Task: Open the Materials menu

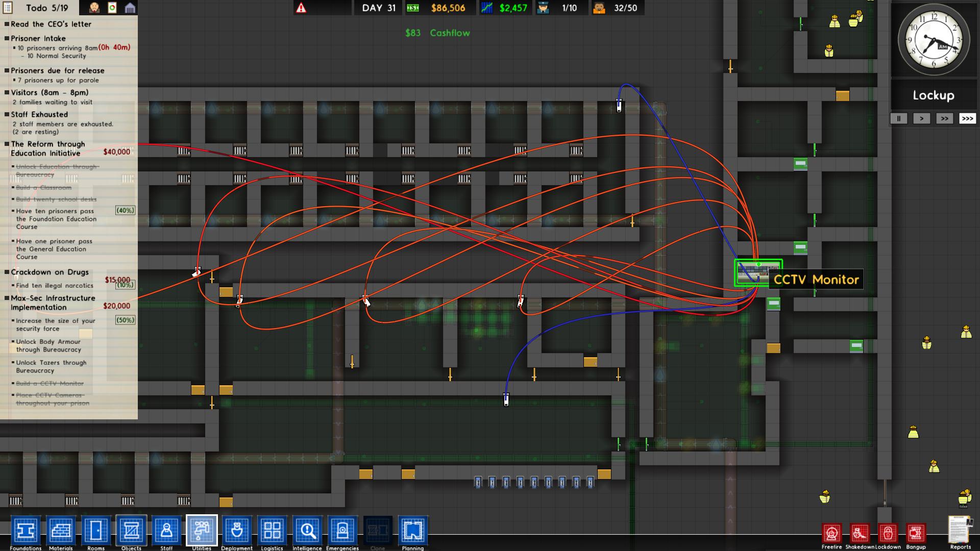Action: (61, 531)
